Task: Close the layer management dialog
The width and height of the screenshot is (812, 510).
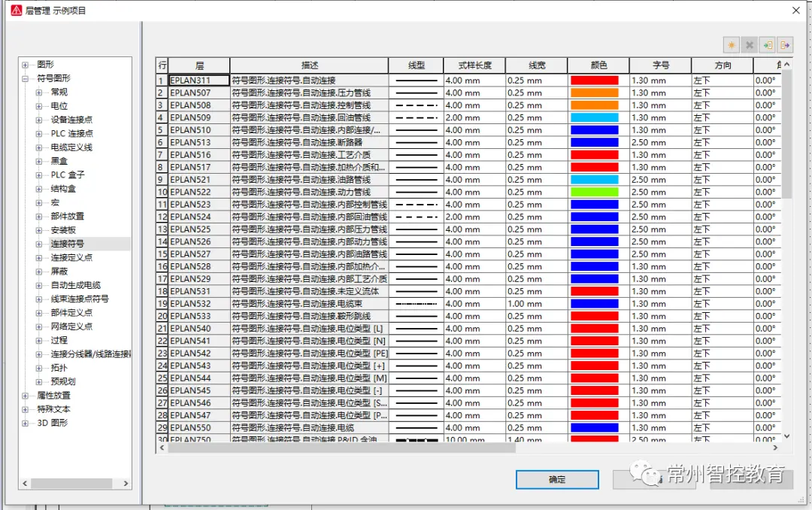Action: (x=796, y=11)
